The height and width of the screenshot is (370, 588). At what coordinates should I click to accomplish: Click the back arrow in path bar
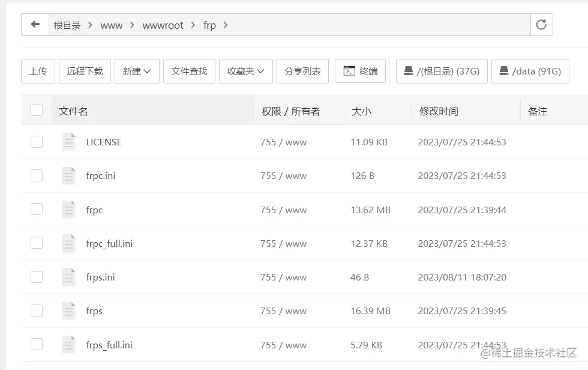pos(35,25)
